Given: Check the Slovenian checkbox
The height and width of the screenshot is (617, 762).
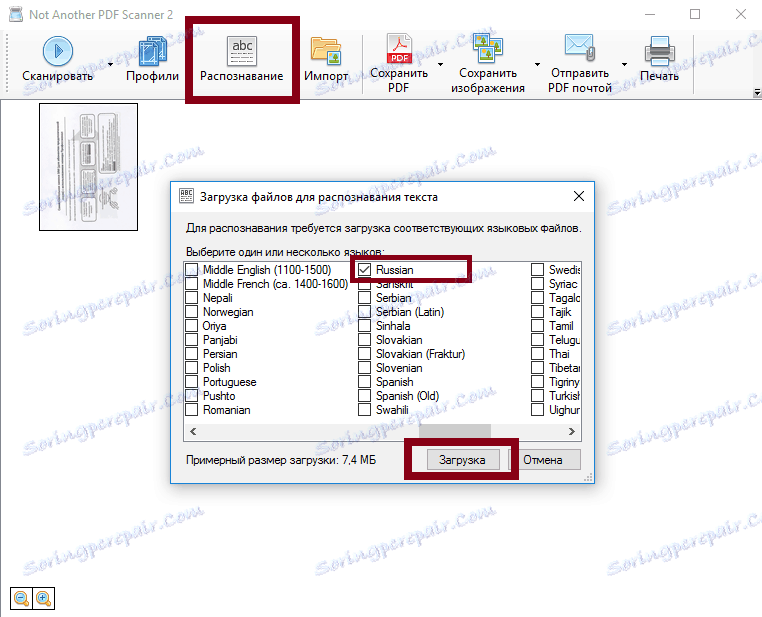Looking at the screenshot, I should (364, 368).
